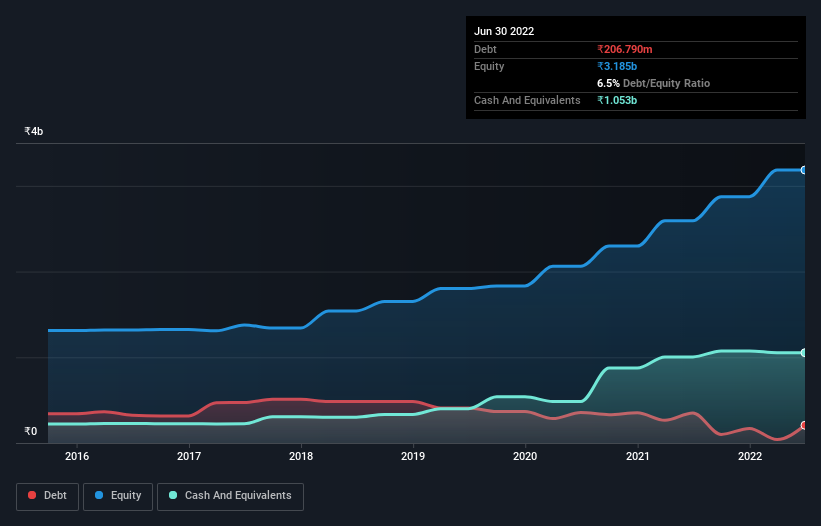This screenshot has height=526, width=821.
Task: Toggle Cash And Equivalents legend button
Action: pos(230,496)
